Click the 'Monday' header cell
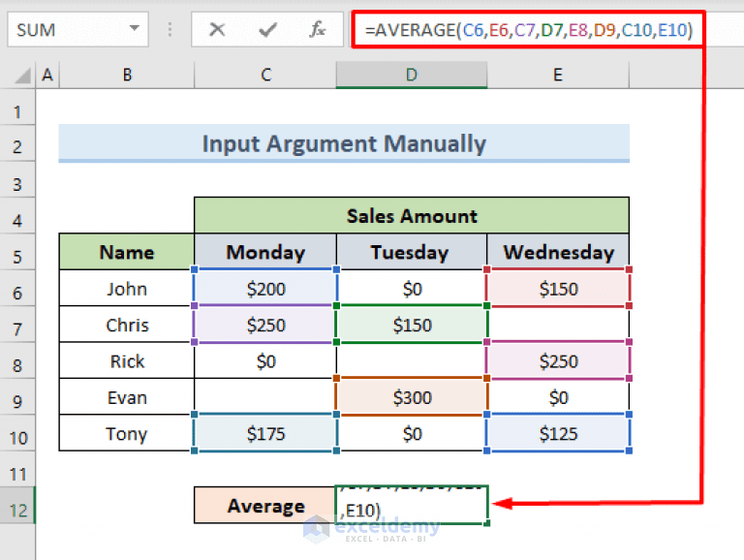The image size is (744, 560). point(265,252)
